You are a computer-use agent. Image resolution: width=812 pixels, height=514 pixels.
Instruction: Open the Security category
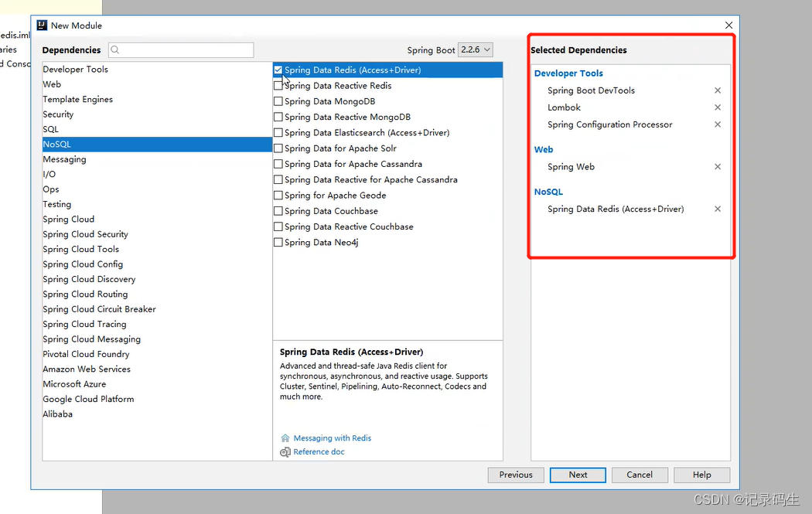(157, 114)
